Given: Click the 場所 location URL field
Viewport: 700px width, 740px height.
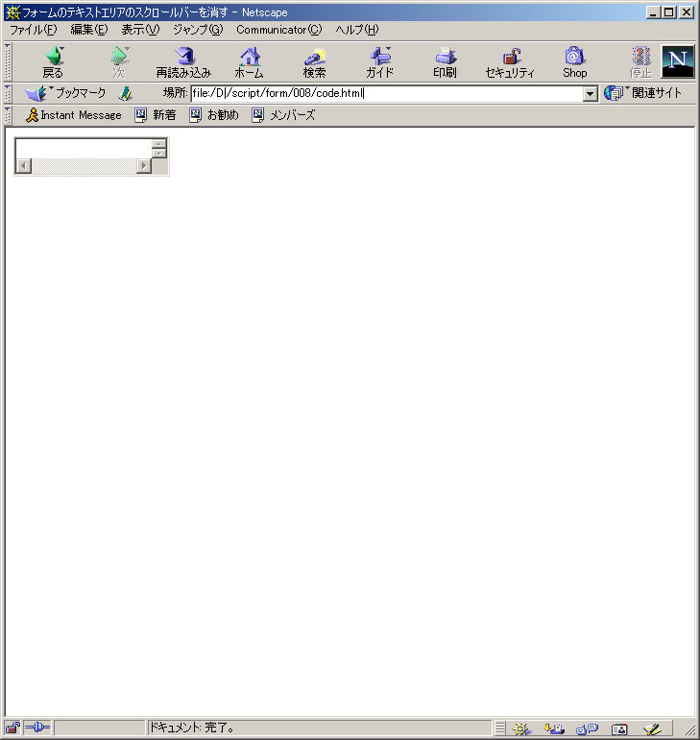Looking at the screenshot, I should tap(387, 93).
